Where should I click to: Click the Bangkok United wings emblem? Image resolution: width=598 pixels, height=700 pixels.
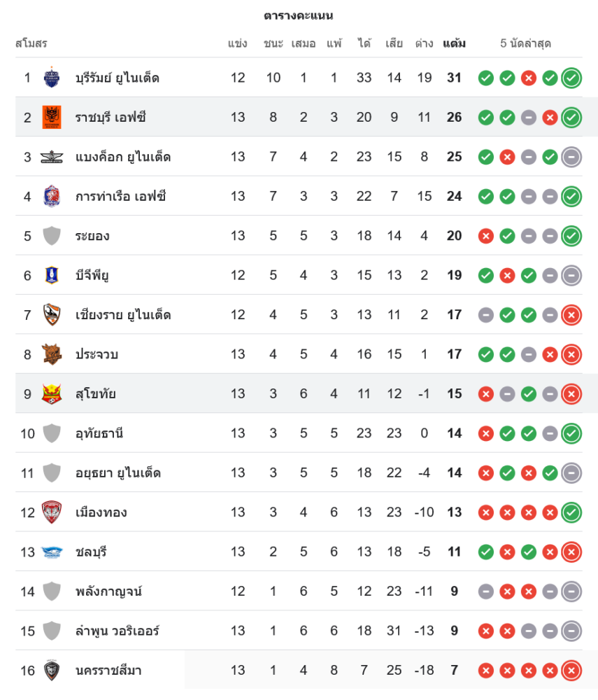point(52,157)
